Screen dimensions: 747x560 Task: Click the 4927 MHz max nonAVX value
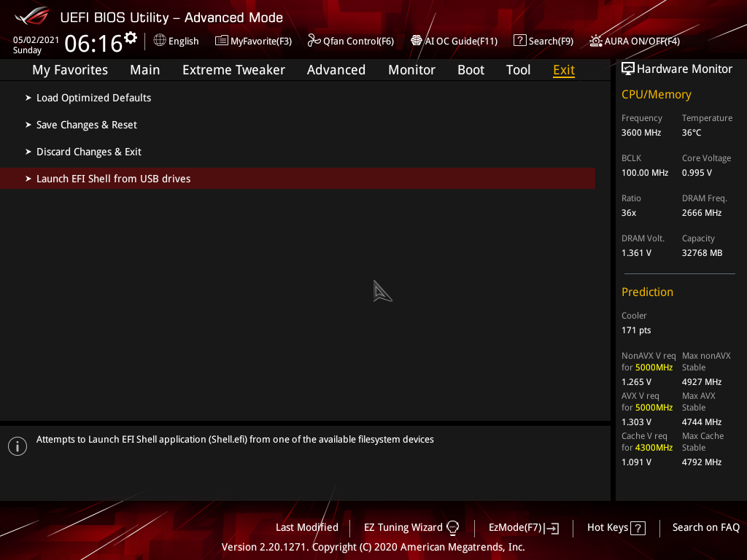pos(701,382)
